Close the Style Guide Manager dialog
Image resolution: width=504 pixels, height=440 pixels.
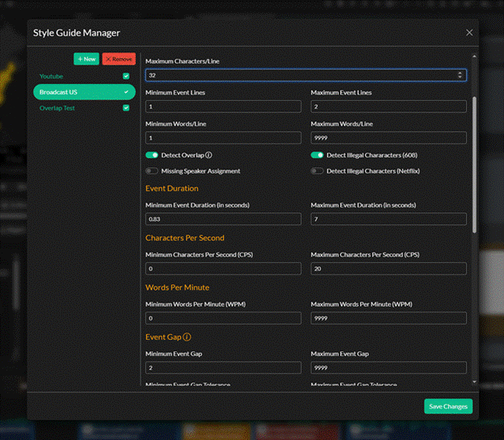469,32
